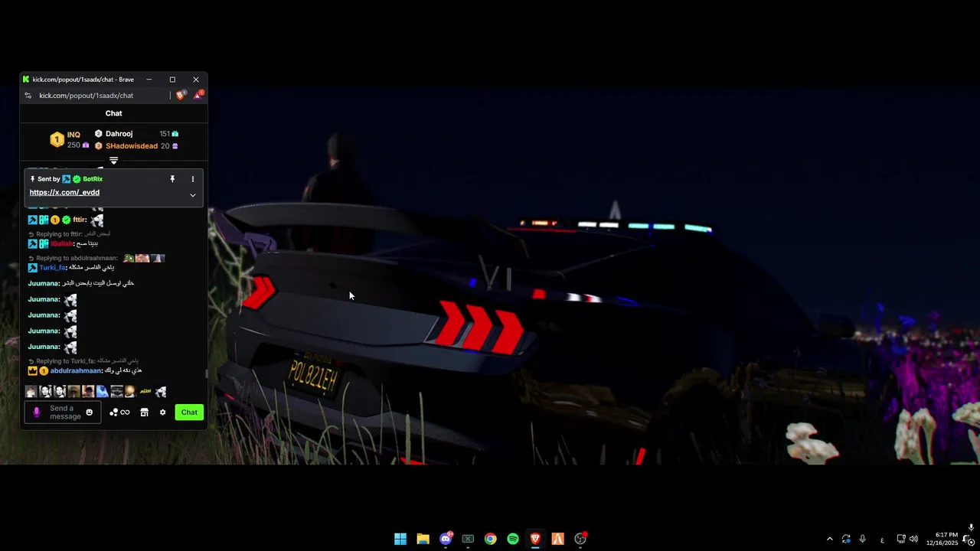Open Discord from the taskbar
The image size is (980, 551).
tap(446, 539)
